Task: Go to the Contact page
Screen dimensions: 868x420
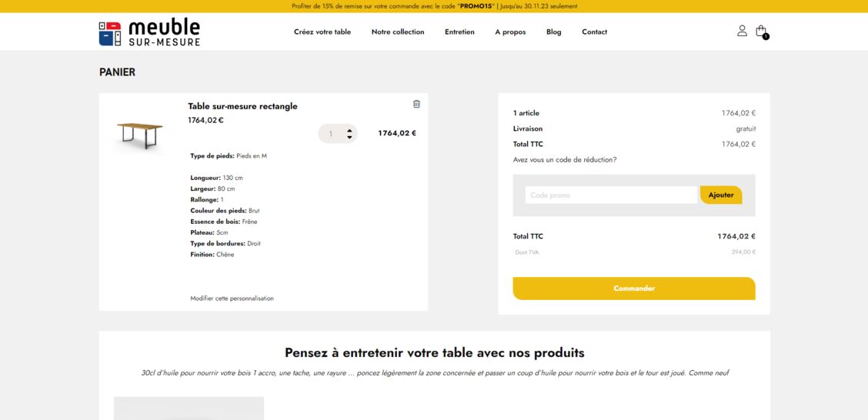Action: pyautogui.click(x=595, y=32)
